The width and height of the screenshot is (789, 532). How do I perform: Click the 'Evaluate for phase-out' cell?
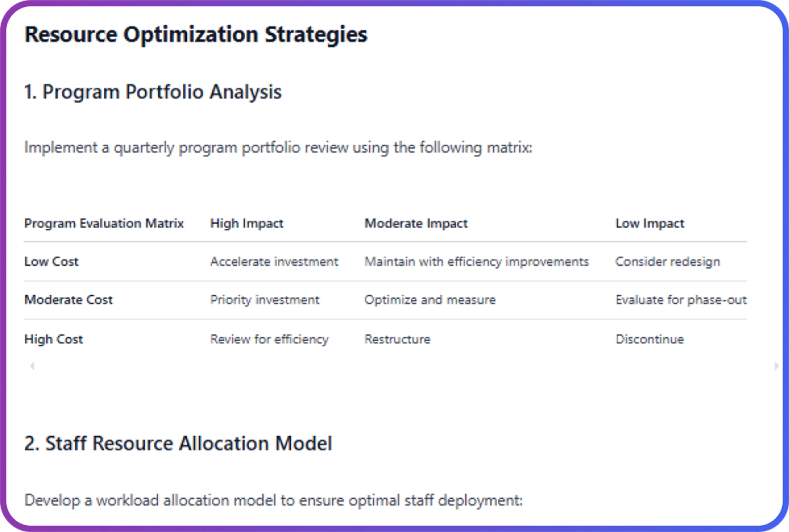[x=681, y=300]
